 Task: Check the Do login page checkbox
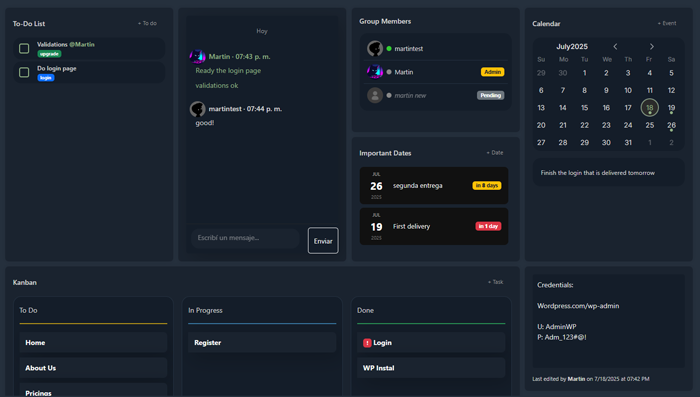click(24, 72)
